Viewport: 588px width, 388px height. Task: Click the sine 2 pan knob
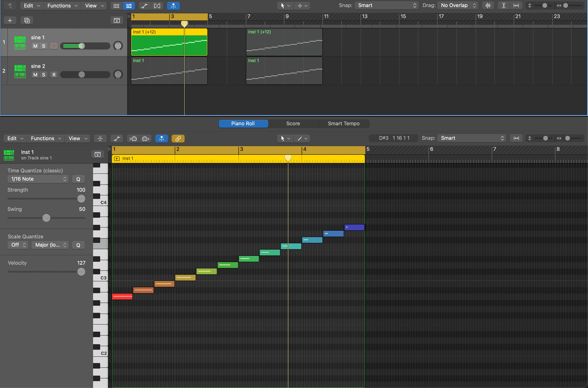(x=118, y=75)
